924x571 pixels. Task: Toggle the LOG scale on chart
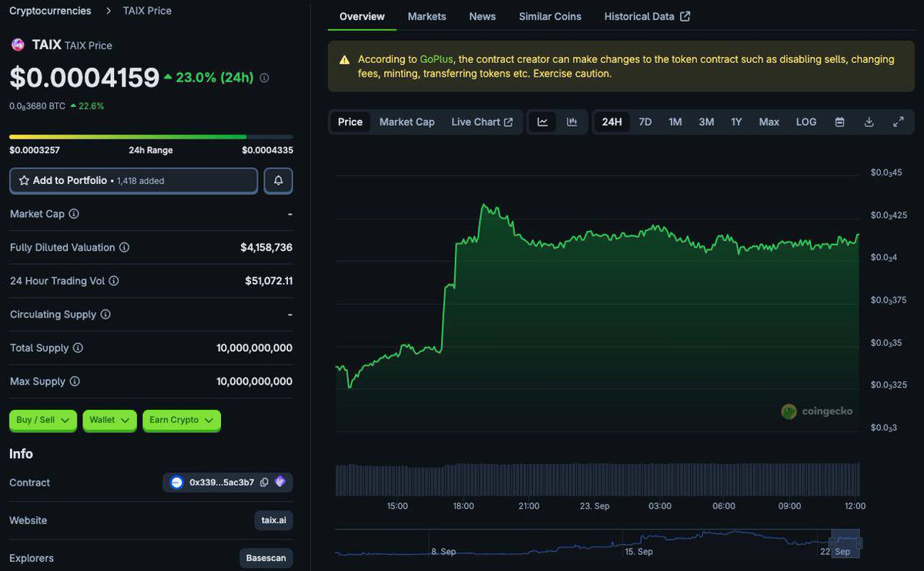click(x=806, y=122)
